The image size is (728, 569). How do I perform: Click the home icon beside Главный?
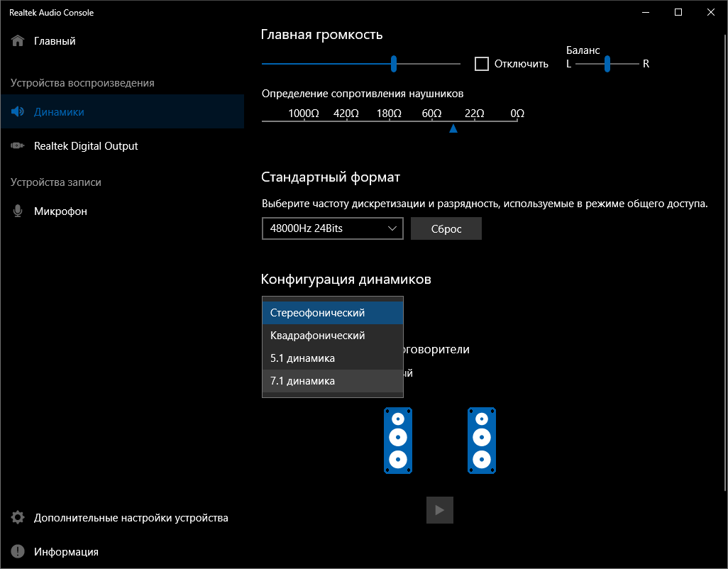[18, 41]
